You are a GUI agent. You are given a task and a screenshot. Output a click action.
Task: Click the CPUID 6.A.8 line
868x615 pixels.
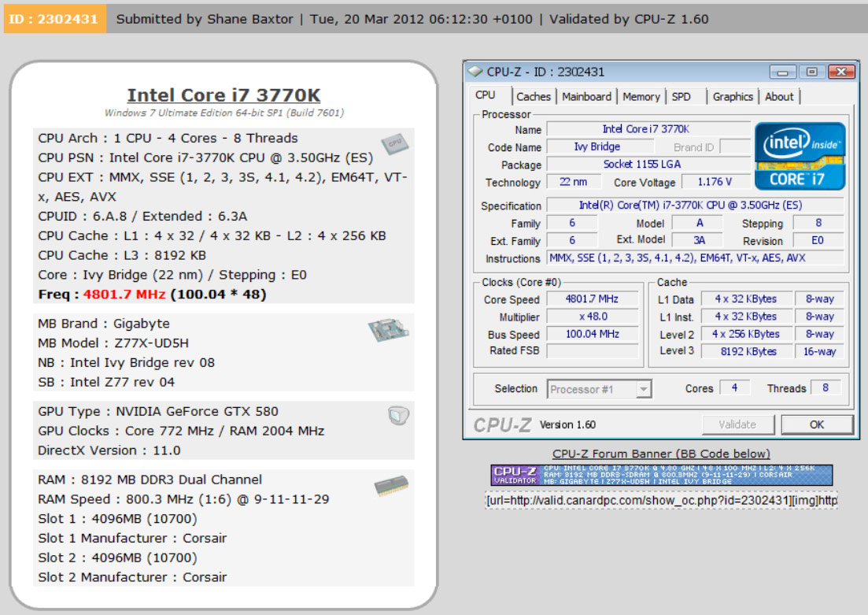pos(142,216)
